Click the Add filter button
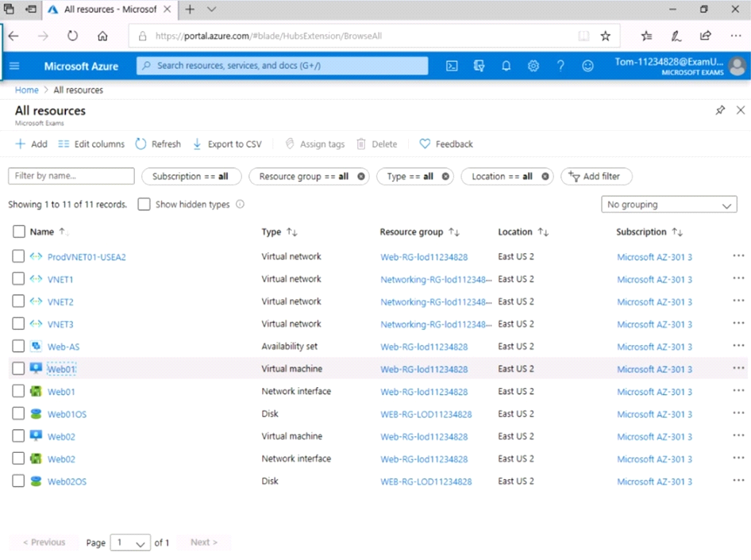The width and height of the screenshot is (751, 560). point(596,176)
